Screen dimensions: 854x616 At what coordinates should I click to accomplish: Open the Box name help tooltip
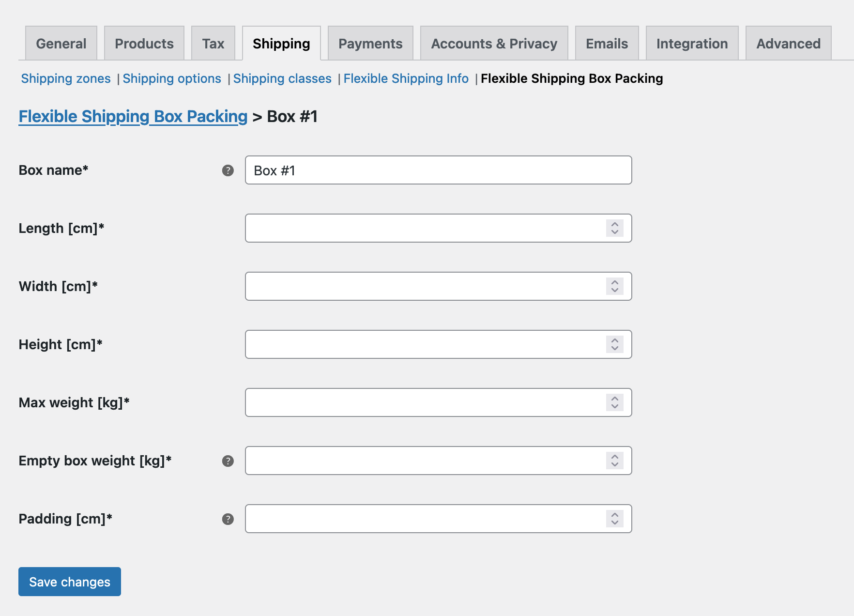click(x=227, y=170)
